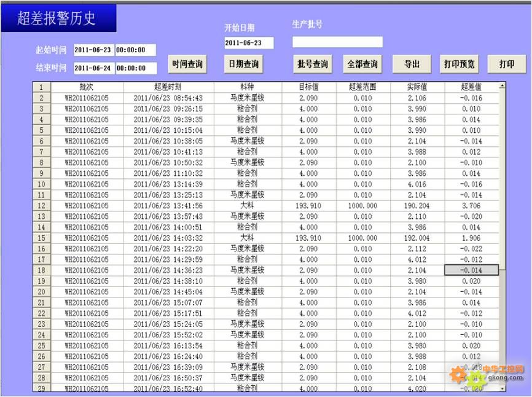
Task: Select the 超差值 column header
Action: point(471,87)
